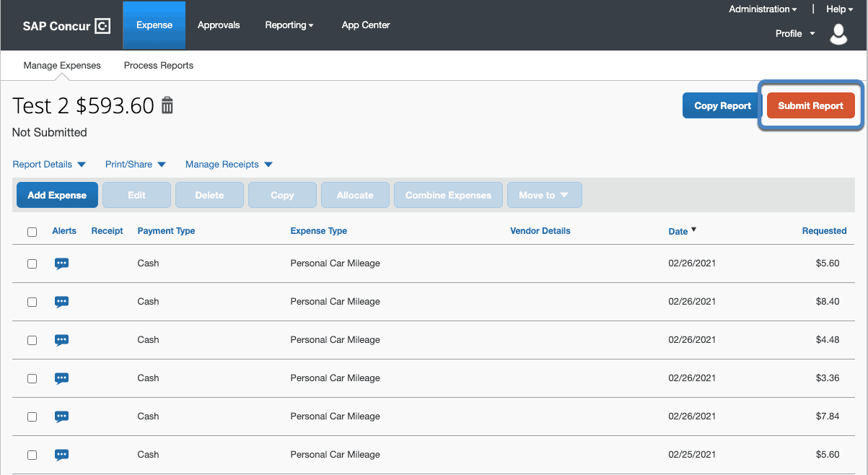The height and width of the screenshot is (475, 868).
Task: Sort by the Requested column header
Action: click(x=824, y=231)
